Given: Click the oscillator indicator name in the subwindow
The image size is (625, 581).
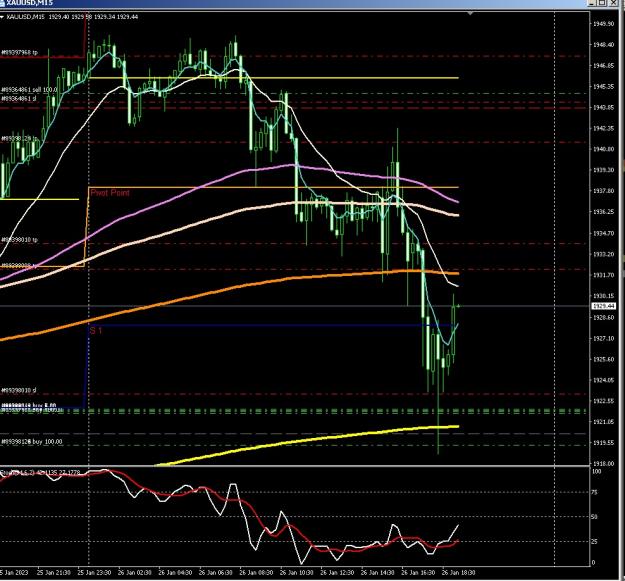Looking at the screenshot, I should point(40,473).
